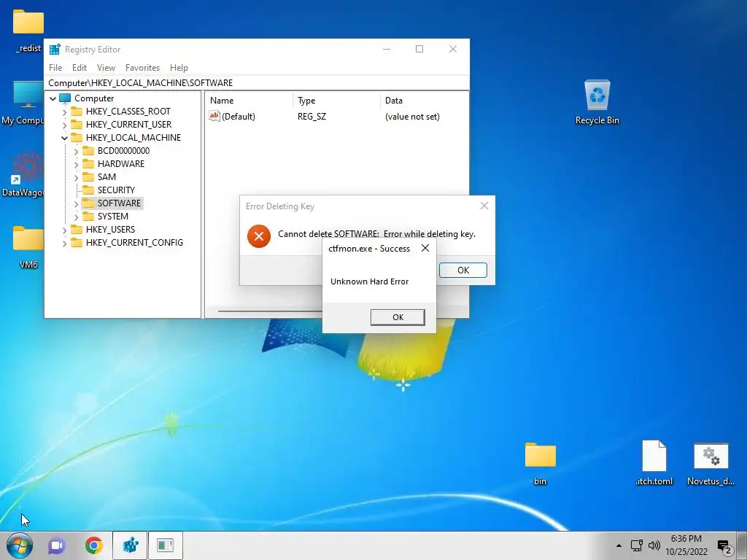747x560 pixels.
Task: Click the HKEY_CLASSES_ROOT folder icon
Action: coord(76,112)
